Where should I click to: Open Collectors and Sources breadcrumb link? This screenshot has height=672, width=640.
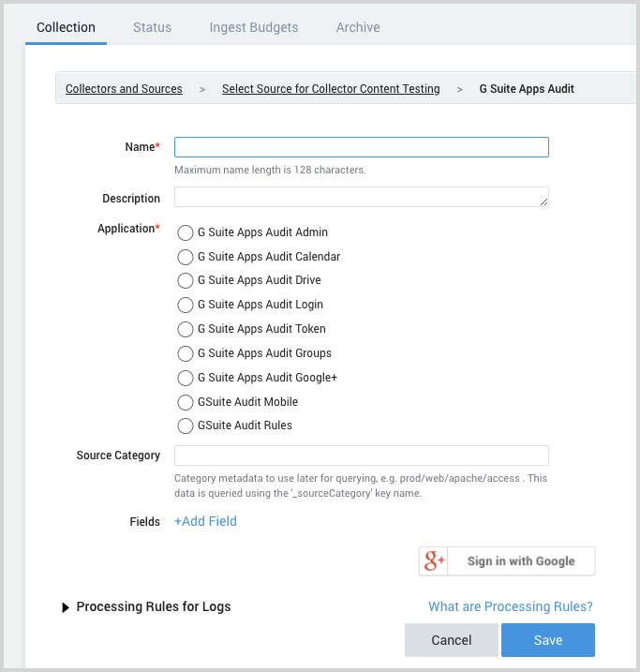pyautogui.click(x=124, y=89)
